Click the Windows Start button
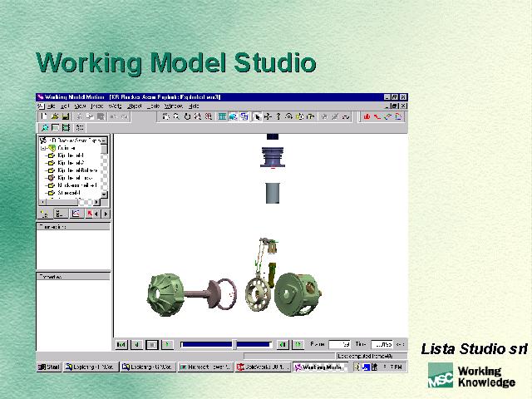Image resolution: width=532 pixels, height=399 pixels. (49, 367)
